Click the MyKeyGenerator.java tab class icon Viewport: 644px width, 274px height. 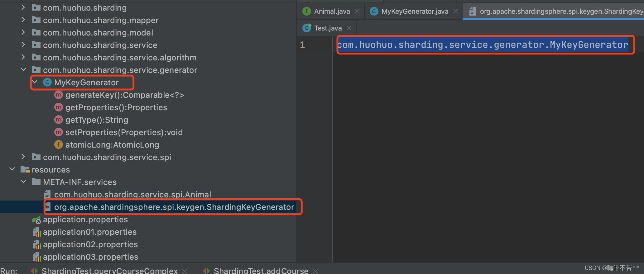point(374,11)
